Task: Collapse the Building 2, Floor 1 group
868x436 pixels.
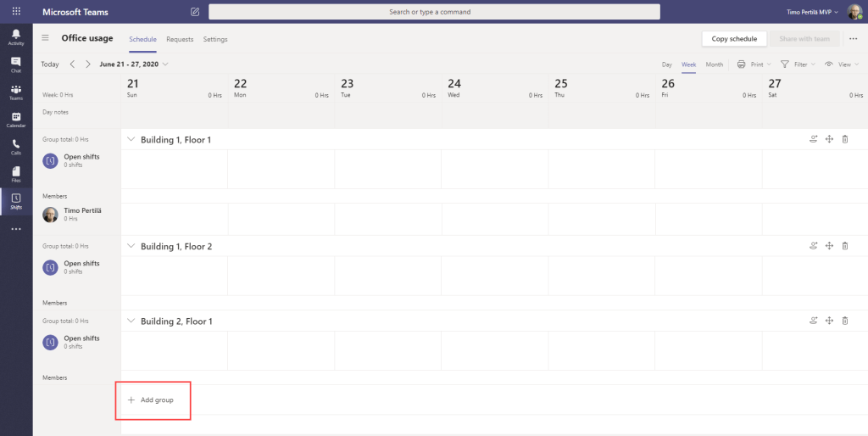Action: click(131, 321)
